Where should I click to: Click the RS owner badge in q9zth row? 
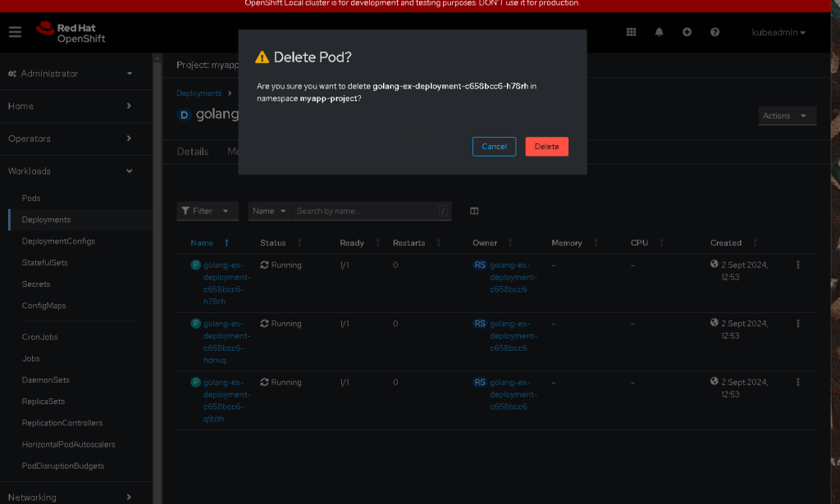(x=479, y=382)
